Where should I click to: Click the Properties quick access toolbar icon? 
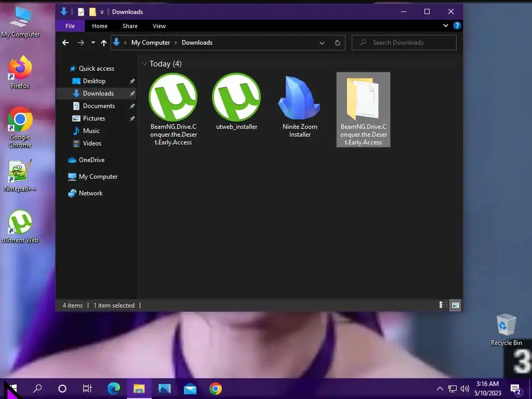81,12
